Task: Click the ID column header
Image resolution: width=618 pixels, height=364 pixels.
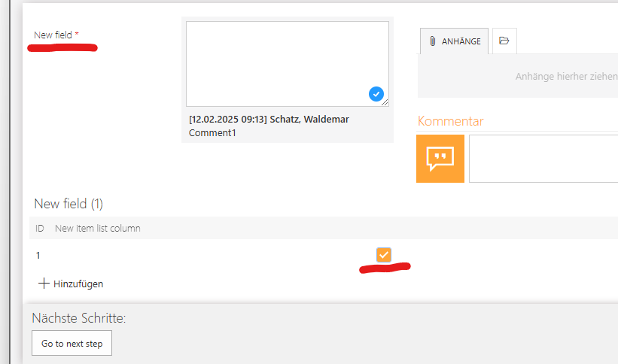Action: pos(40,228)
